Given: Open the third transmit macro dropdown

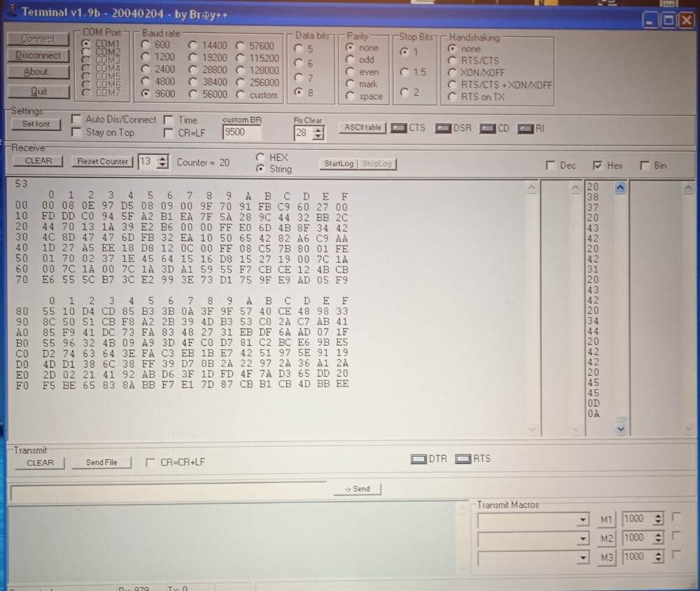Looking at the screenshot, I should 582,557.
